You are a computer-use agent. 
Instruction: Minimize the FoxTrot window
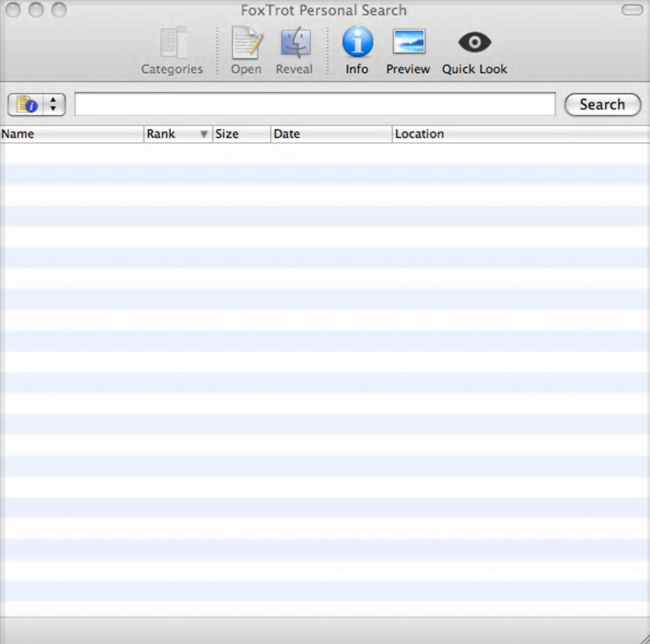tap(36, 10)
